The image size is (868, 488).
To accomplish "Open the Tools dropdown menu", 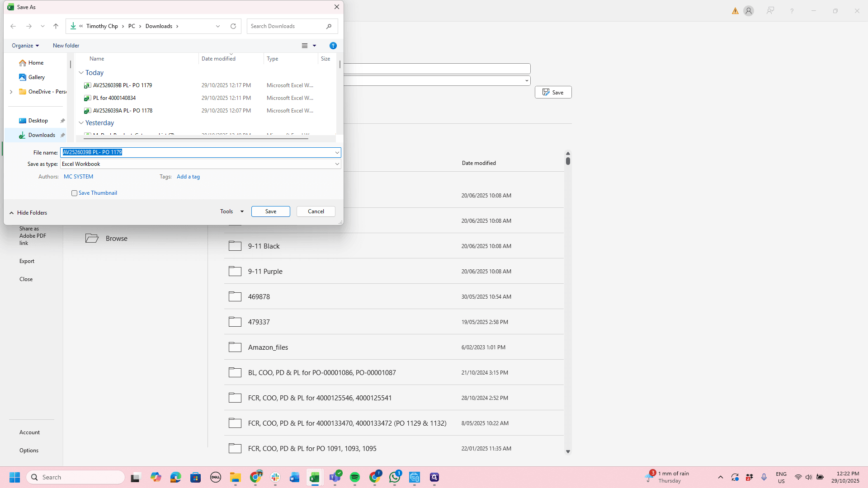I will pos(232,211).
